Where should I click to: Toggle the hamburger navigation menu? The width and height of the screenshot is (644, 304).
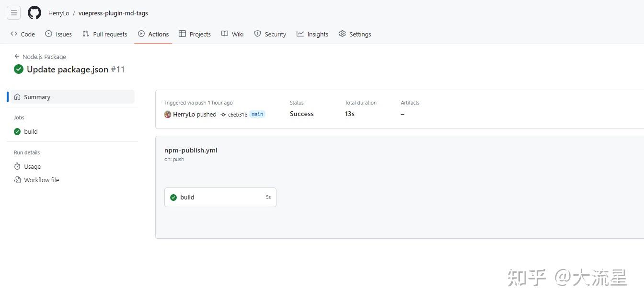coord(13,12)
